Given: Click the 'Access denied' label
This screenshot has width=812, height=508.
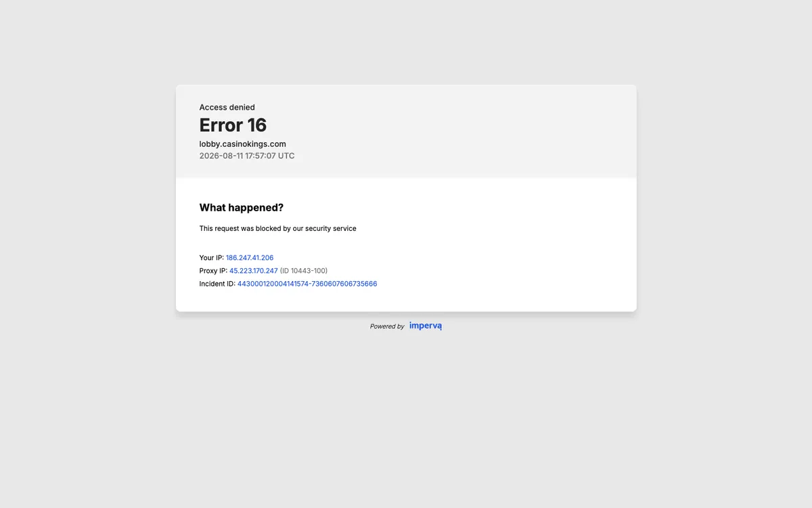Looking at the screenshot, I should coord(227,107).
